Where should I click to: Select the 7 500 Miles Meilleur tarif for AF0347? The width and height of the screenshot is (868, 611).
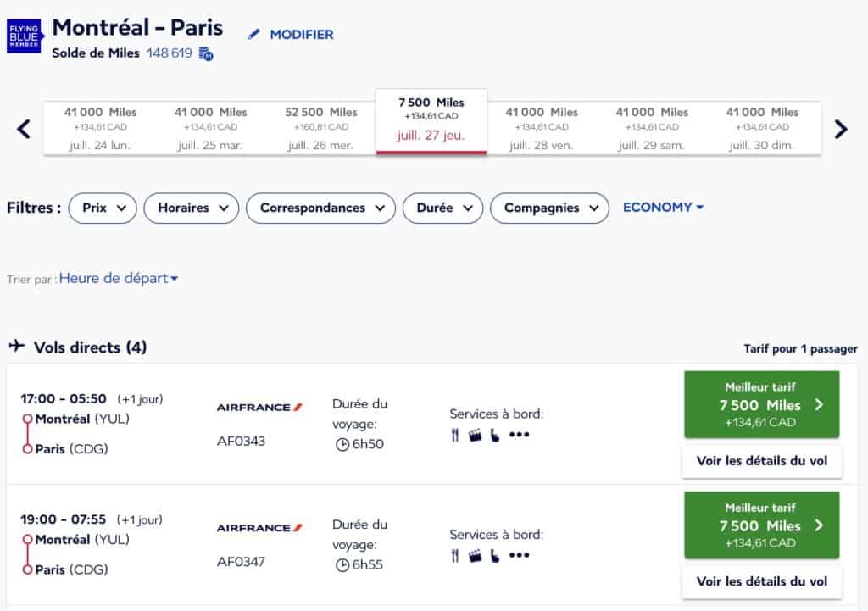pyautogui.click(x=761, y=525)
